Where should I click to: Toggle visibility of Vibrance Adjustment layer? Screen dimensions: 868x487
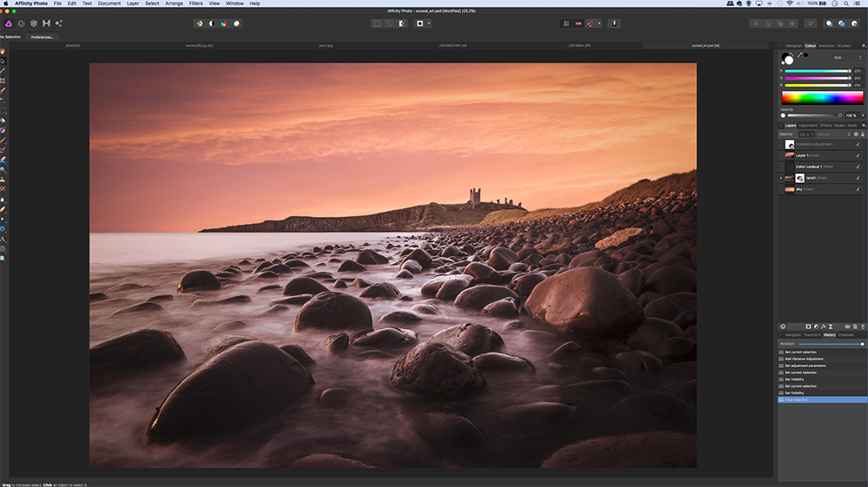858,144
